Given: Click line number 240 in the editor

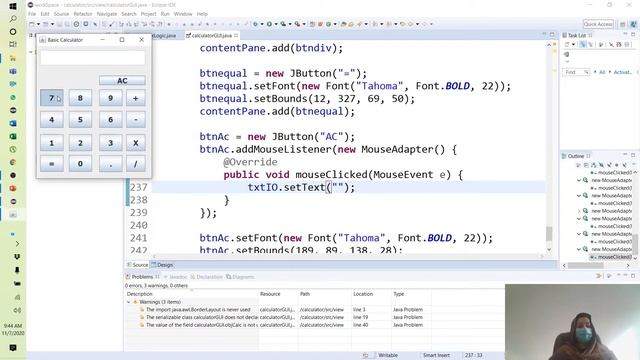Looking at the screenshot, I should click(138, 225).
